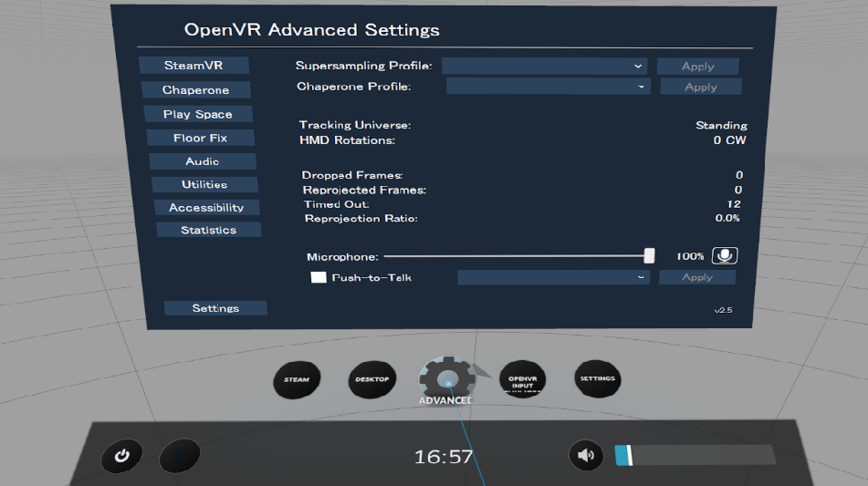Open the Chaperone settings page

coord(196,89)
